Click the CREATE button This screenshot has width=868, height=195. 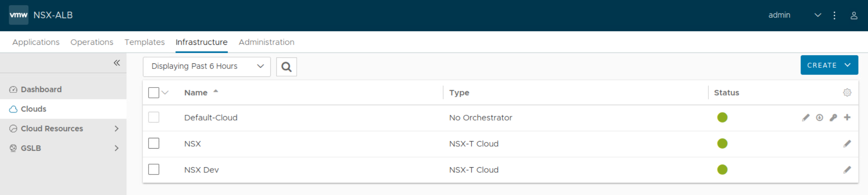[829, 65]
